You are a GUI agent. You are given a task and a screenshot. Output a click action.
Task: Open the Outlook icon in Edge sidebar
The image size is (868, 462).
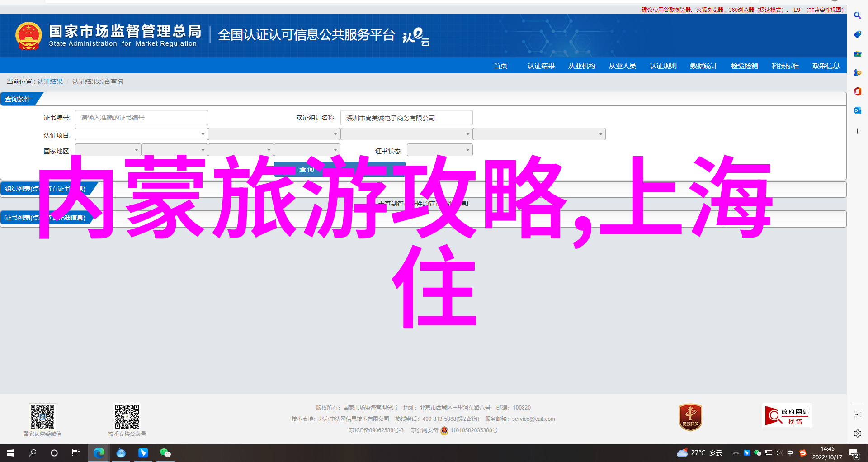(x=857, y=110)
